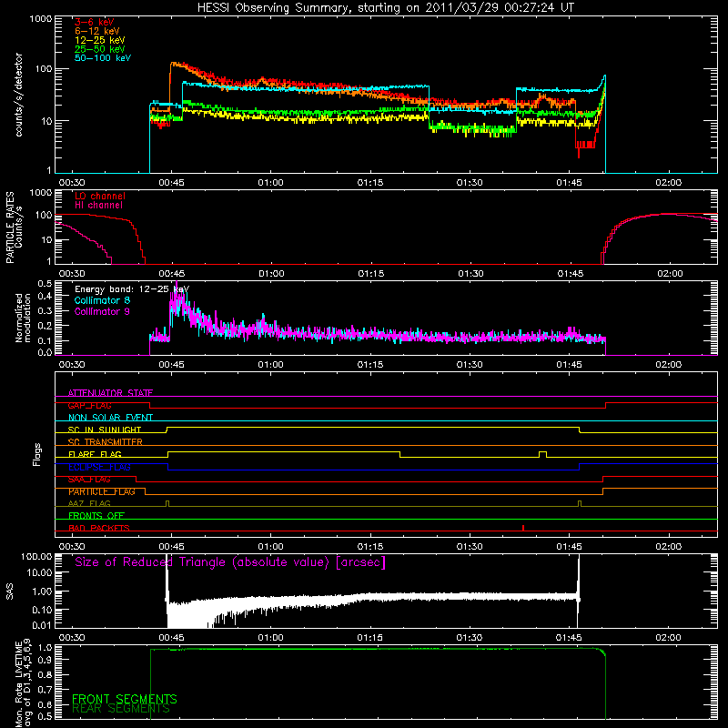This screenshot has height=728, width=728.
Task: Click the counts/s/detector axis label
Action: click(18, 95)
